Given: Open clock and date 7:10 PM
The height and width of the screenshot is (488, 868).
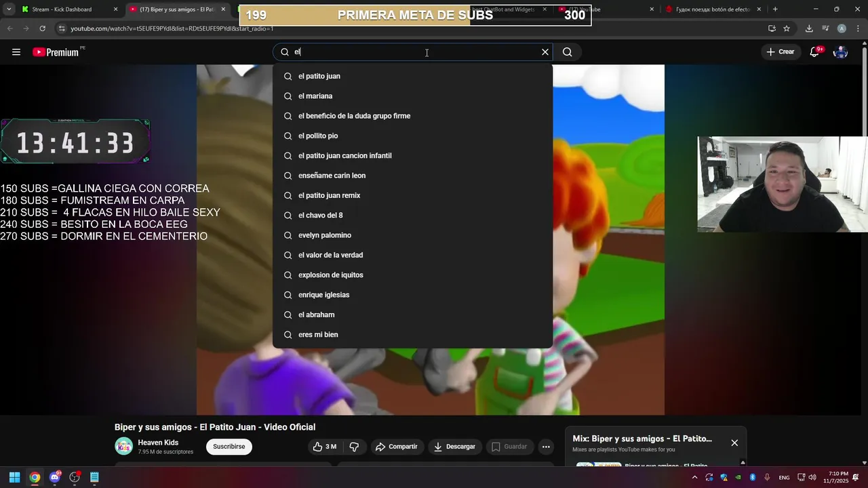Looking at the screenshot, I should tap(836, 477).
